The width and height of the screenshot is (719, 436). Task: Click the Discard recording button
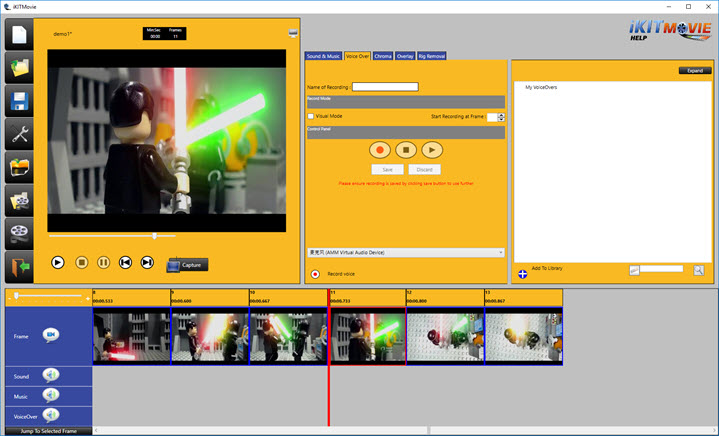pyautogui.click(x=425, y=170)
